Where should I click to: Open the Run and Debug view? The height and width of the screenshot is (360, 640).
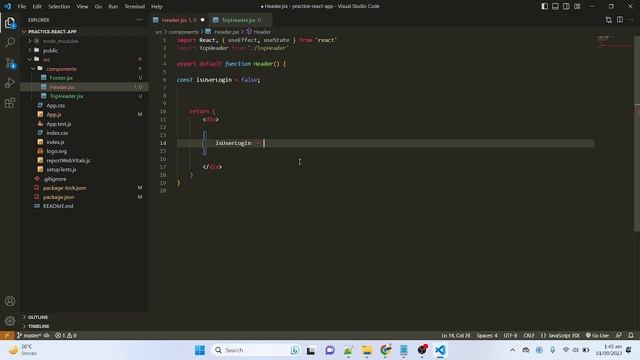click(10, 83)
